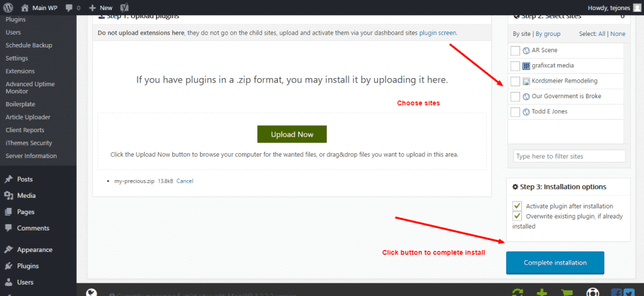This screenshot has height=296, width=644.
Task: Click the Upload Now button
Action: click(x=292, y=134)
